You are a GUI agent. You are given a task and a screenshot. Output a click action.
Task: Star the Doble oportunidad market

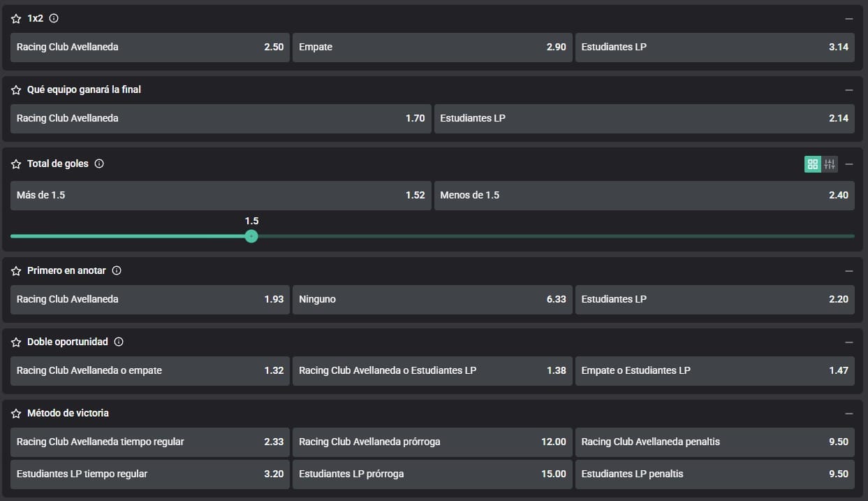(16, 342)
